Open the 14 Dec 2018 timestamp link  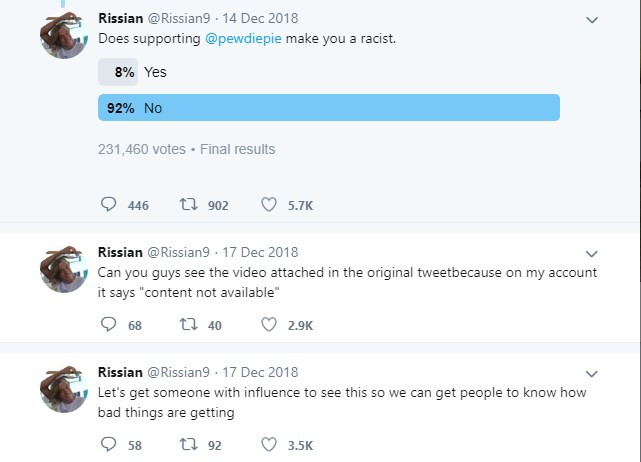[x=260, y=18]
